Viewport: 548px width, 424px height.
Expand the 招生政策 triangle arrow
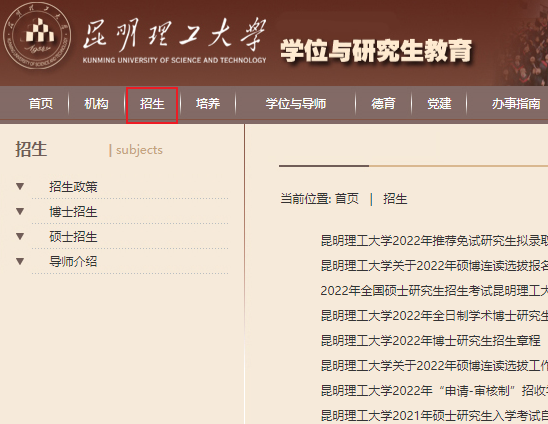pyautogui.click(x=20, y=187)
